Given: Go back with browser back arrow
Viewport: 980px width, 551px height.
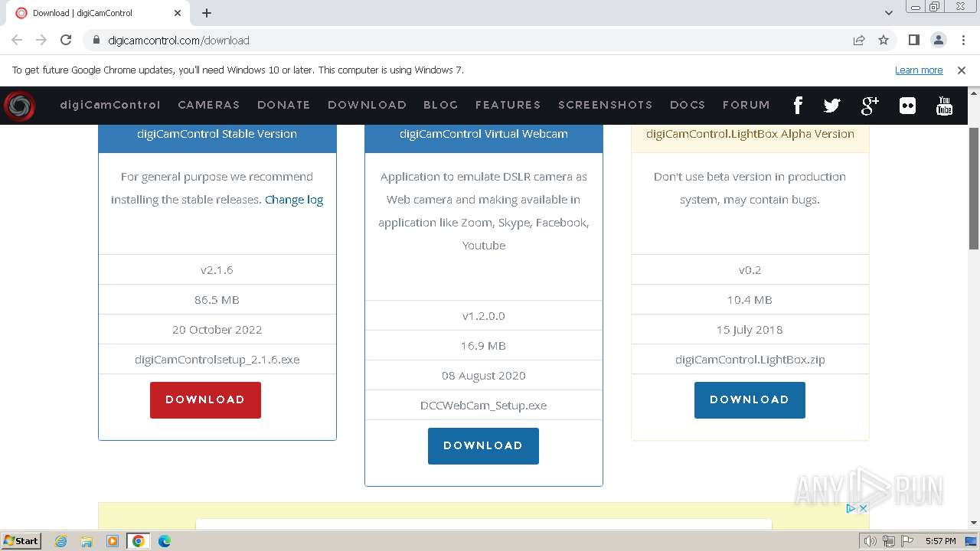Looking at the screenshot, I should point(17,40).
